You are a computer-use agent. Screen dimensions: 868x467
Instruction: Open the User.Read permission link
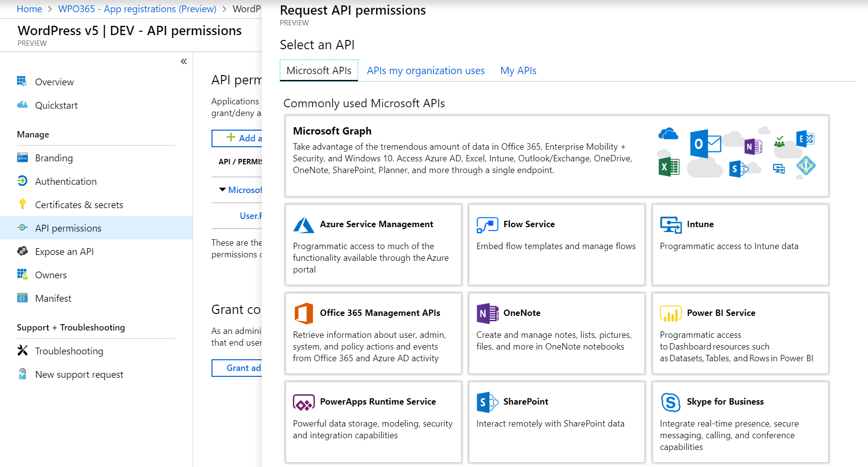click(251, 215)
